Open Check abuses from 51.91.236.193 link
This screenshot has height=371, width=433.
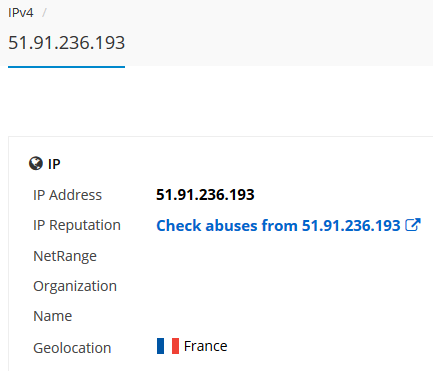278,225
